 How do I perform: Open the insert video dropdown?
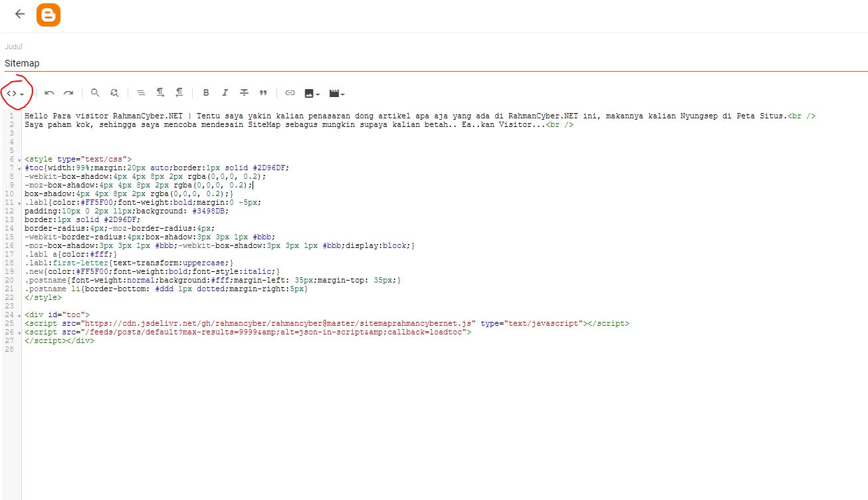click(337, 94)
